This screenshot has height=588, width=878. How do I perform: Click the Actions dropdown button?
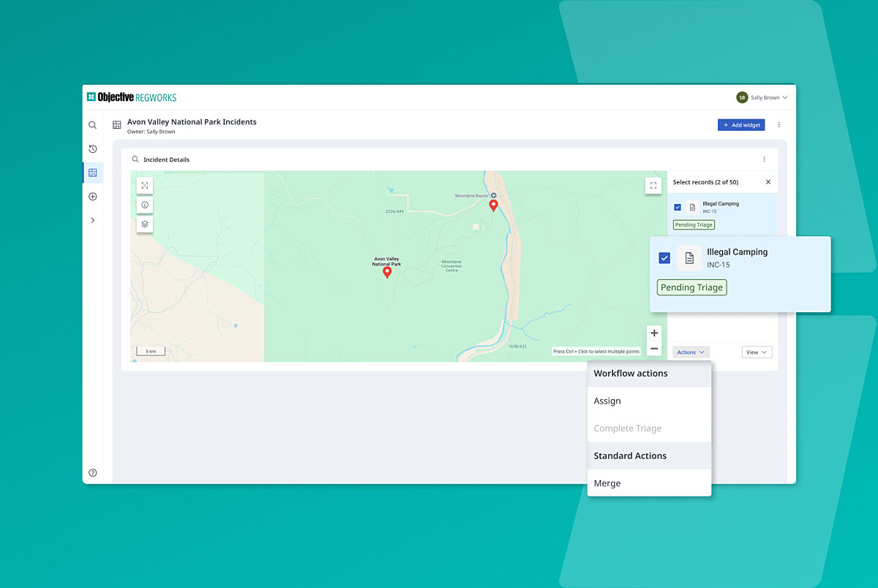pos(691,353)
